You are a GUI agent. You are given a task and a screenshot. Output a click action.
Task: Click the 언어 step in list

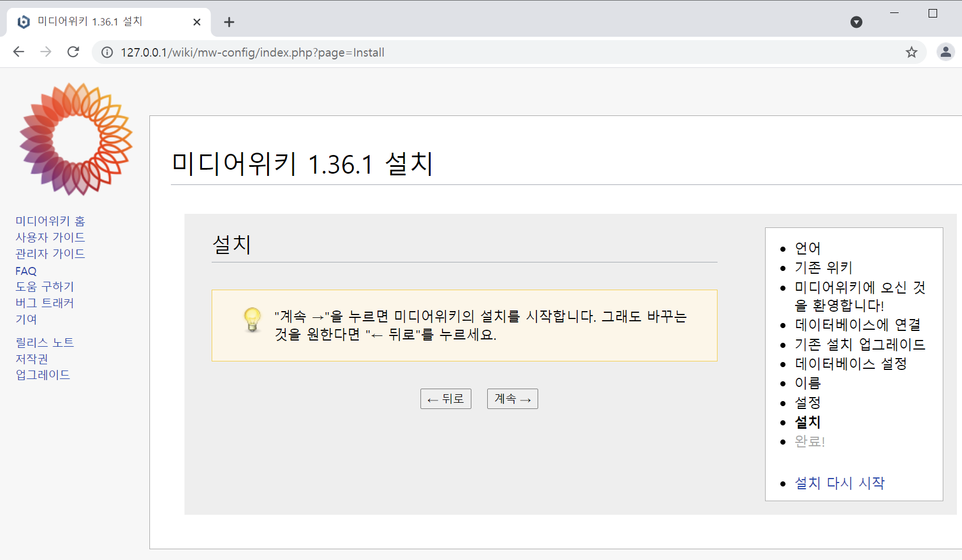coord(808,248)
